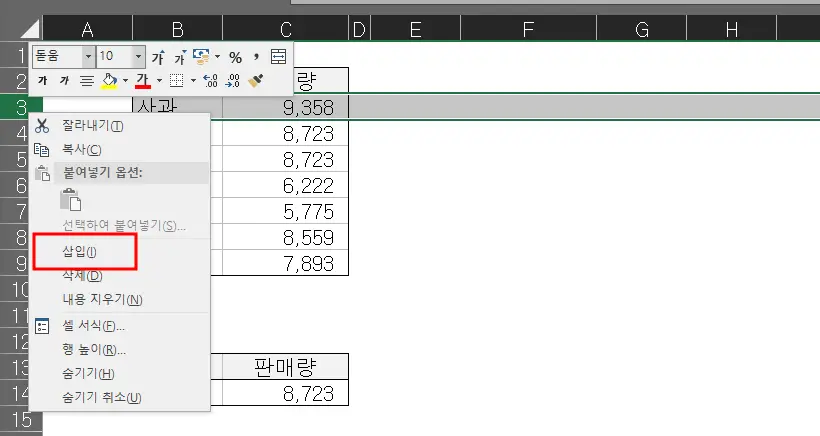This screenshot has height=436, width=820.
Task: Apply yellow fill color bucket
Action: 109,81
